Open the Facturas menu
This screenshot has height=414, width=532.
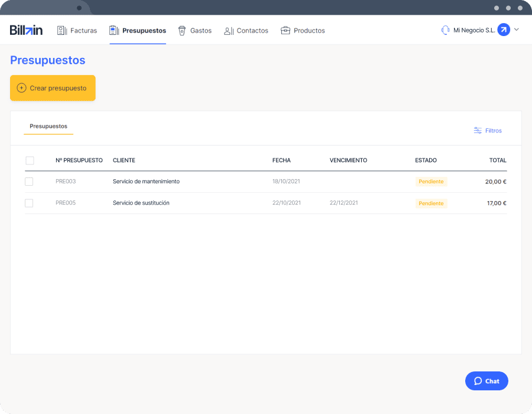77,31
